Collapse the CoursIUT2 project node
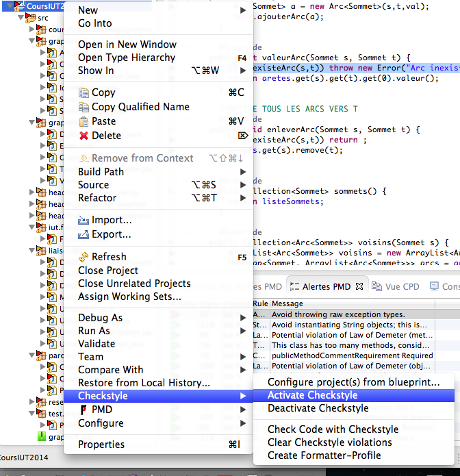The width and height of the screenshot is (460, 476). pos(6,5)
